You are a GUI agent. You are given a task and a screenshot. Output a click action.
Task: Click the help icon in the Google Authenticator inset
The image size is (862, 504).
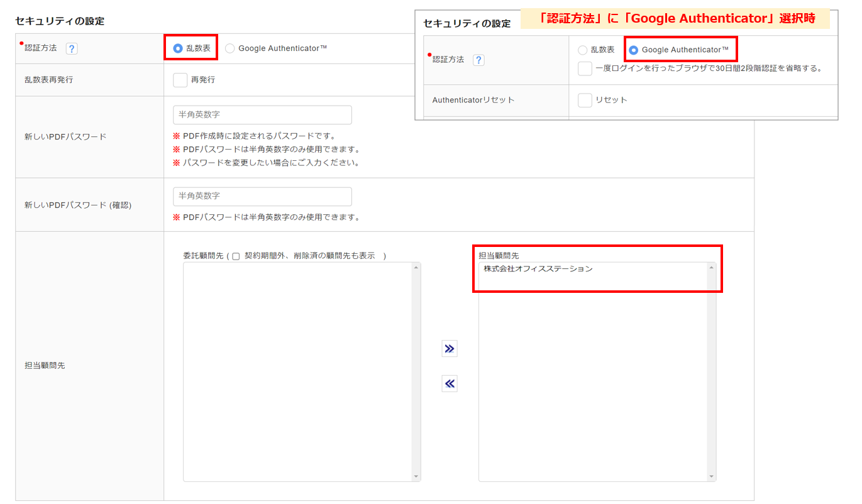(478, 60)
